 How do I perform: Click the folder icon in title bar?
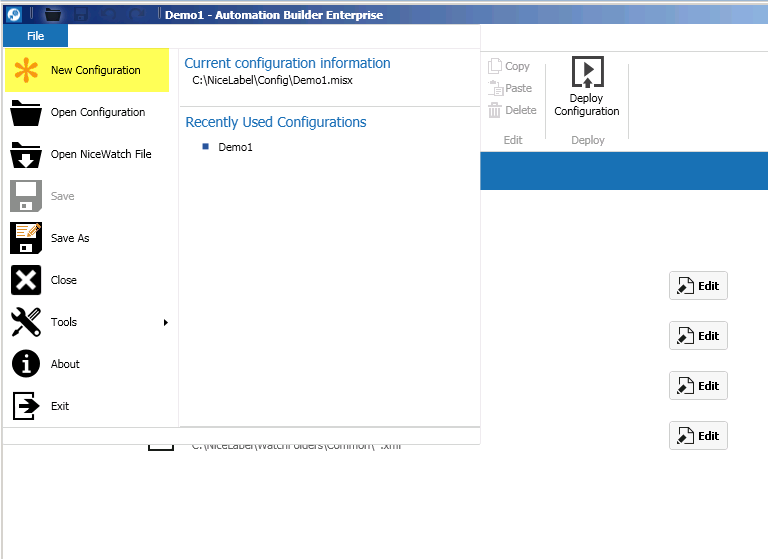(x=53, y=14)
